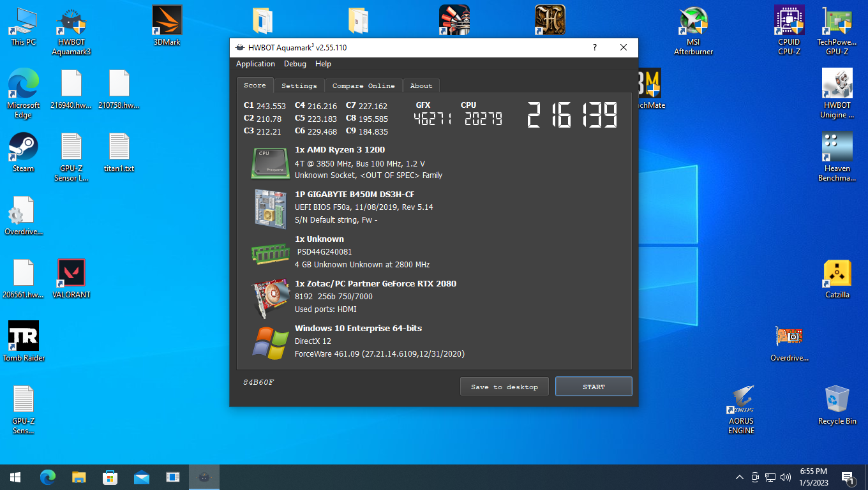Image resolution: width=868 pixels, height=490 pixels.
Task: Click 'Windows 10 Enterprise 64-bits' text
Action: click(x=358, y=329)
